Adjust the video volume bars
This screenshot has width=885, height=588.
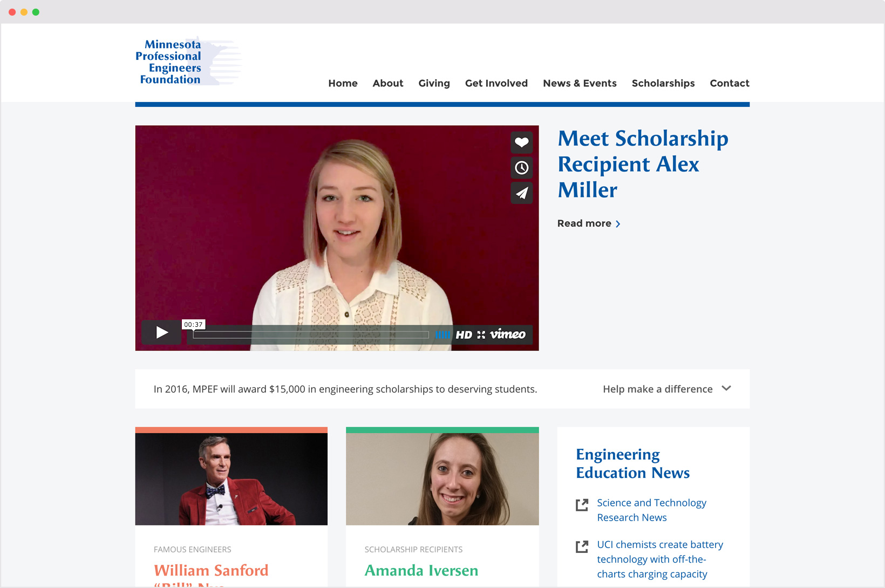pyautogui.click(x=443, y=335)
